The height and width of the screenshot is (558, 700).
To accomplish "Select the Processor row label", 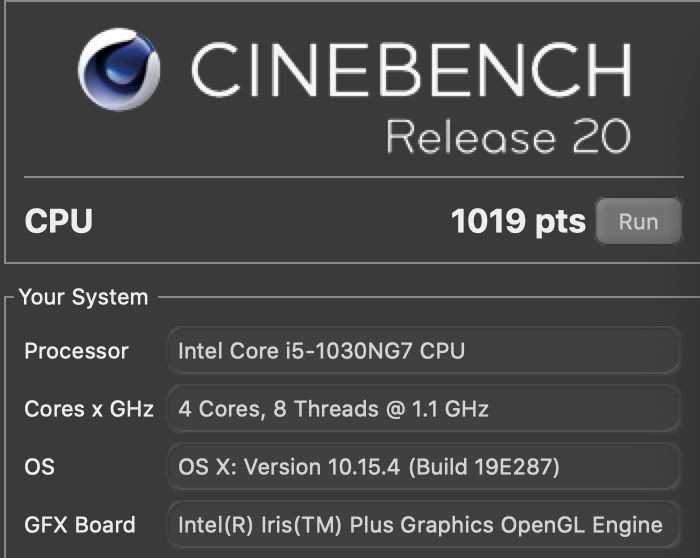I will pos(76,351).
